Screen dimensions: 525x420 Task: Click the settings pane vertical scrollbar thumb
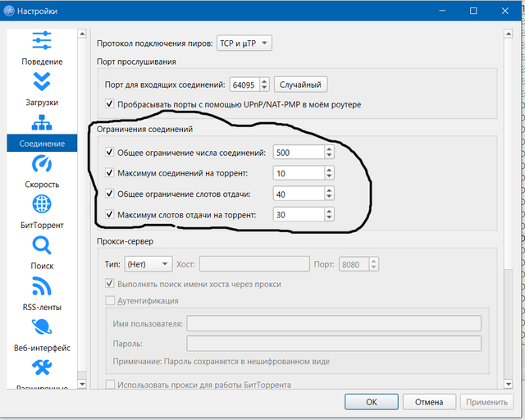coord(509,153)
